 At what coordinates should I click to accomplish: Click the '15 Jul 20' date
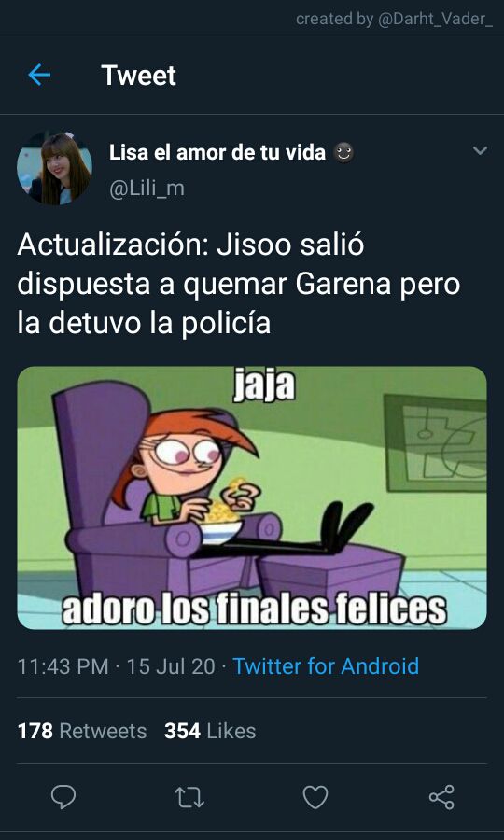click(171, 665)
